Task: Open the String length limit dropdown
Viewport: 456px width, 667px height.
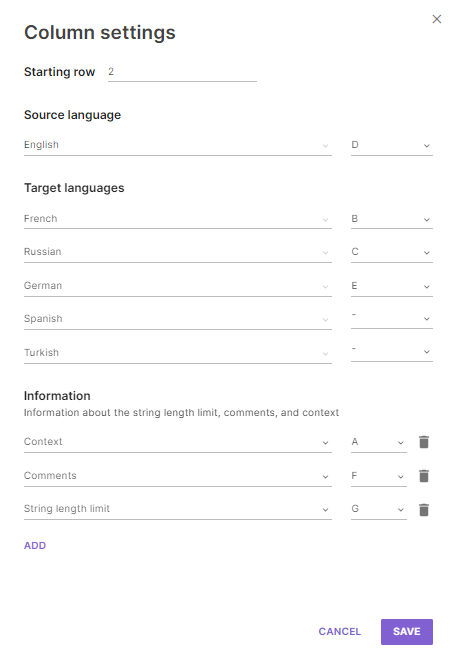Action: [177, 509]
